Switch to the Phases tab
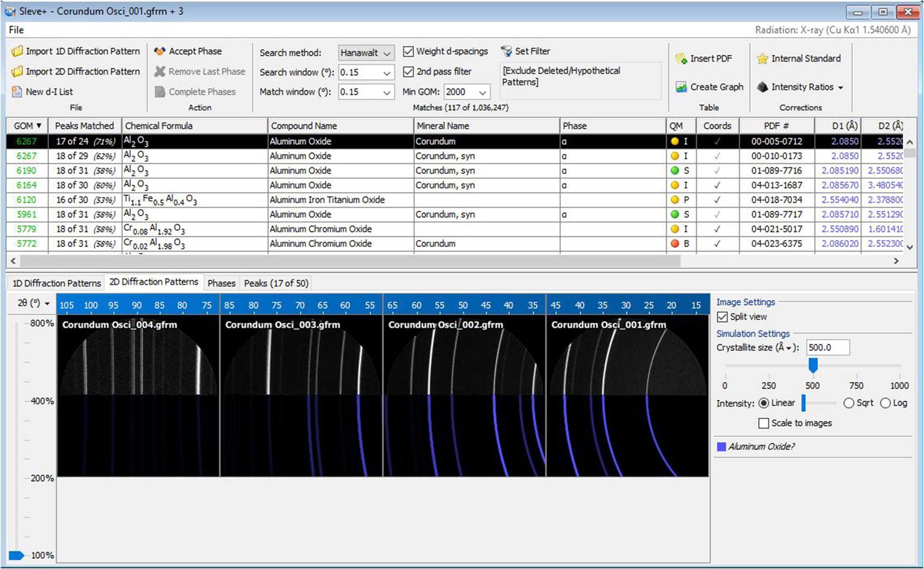924x569 pixels. click(221, 284)
